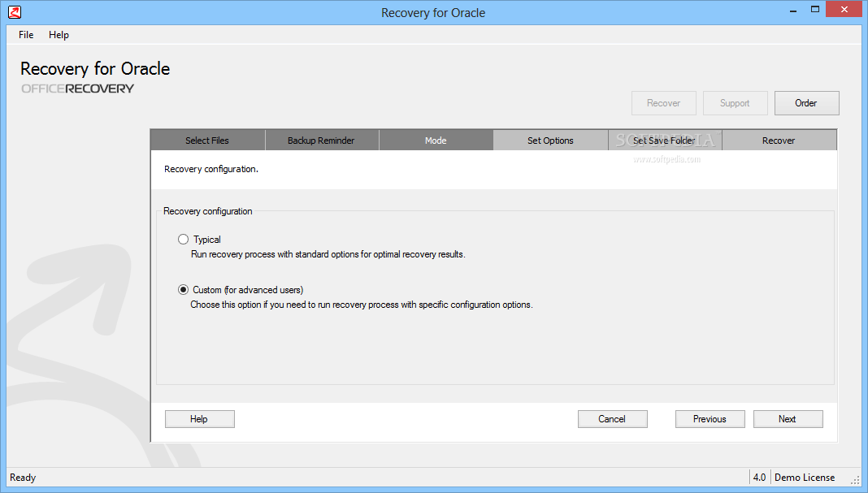Screen dimensions: 868x493
Task: Click the OFFICERECOVERY logo text
Action: tap(77, 89)
